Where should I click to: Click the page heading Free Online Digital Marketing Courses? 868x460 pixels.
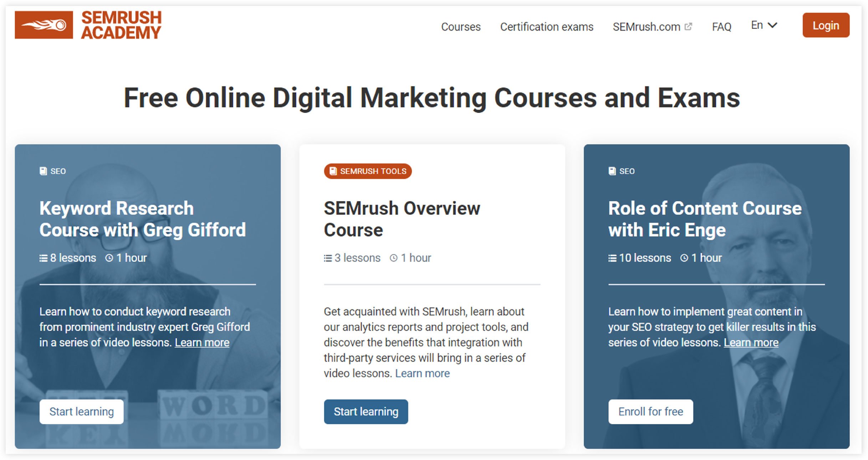(x=432, y=98)
